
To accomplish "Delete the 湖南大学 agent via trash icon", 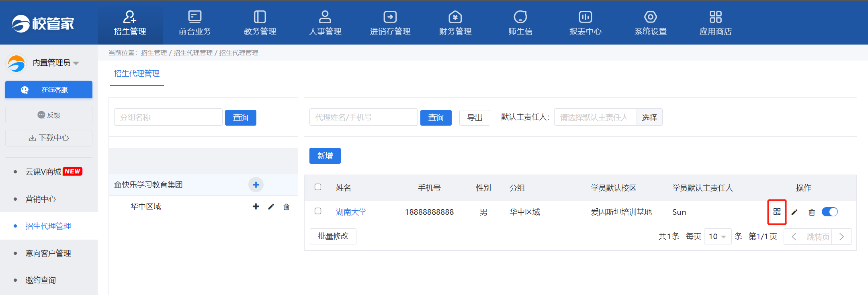I will 812,212.
